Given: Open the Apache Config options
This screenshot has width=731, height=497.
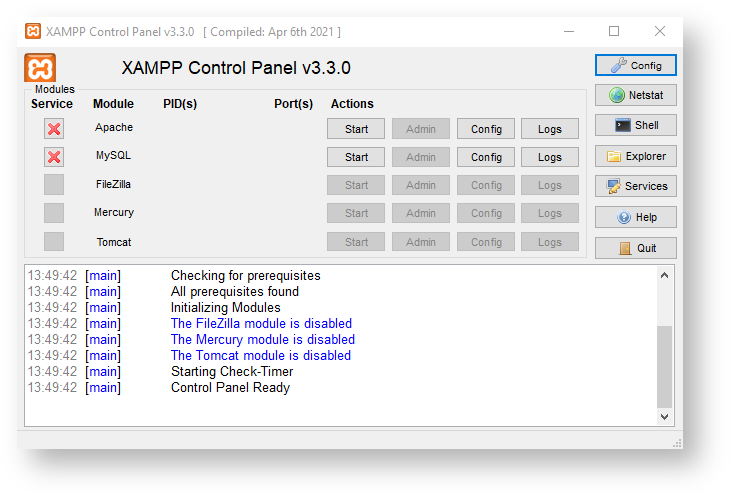Looking at the screenshot, I should (x=486, y=129).
